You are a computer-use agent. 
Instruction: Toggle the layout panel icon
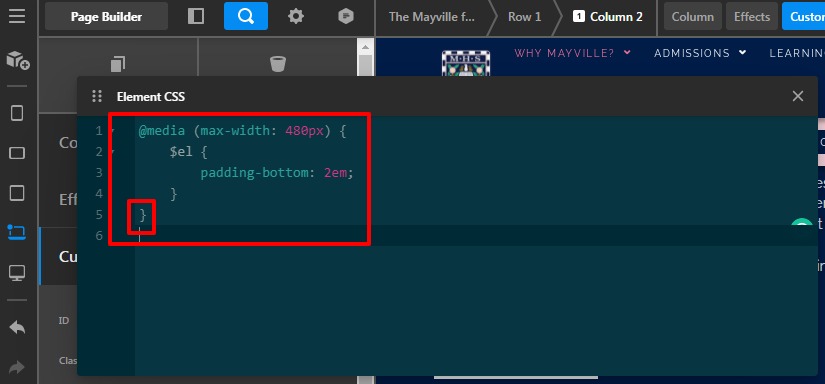(x=196, y=16)
